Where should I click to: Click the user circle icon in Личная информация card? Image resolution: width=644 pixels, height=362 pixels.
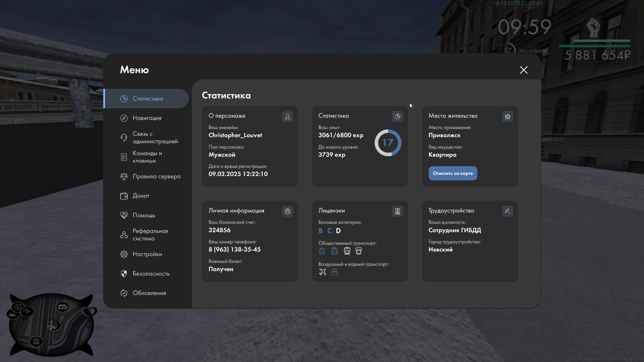(287, 211)
